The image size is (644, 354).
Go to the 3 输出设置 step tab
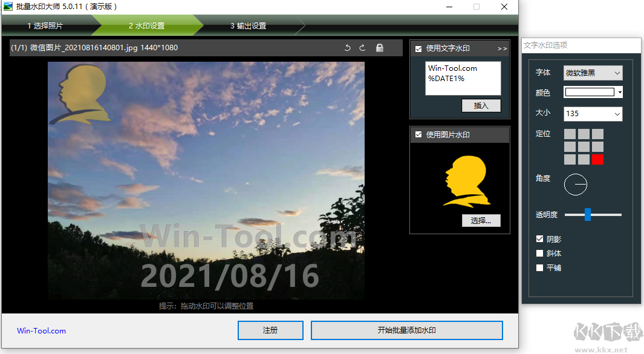pyautogui.click(x=248, y=26)
